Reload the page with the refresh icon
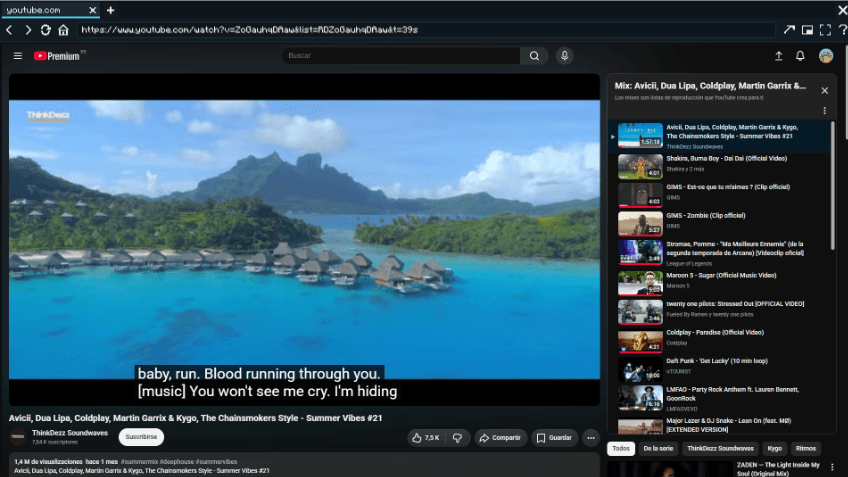 [x=45, y=30]
